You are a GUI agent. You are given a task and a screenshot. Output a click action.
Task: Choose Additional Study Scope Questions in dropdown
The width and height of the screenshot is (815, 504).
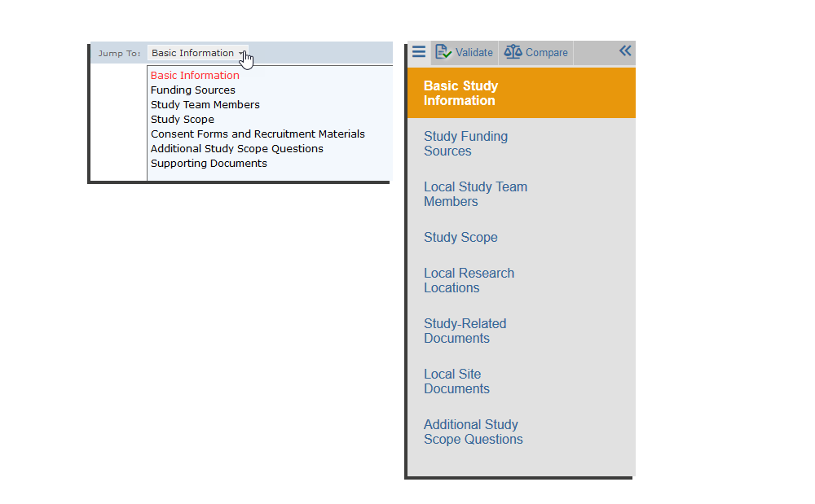click(x=237, y=148)
